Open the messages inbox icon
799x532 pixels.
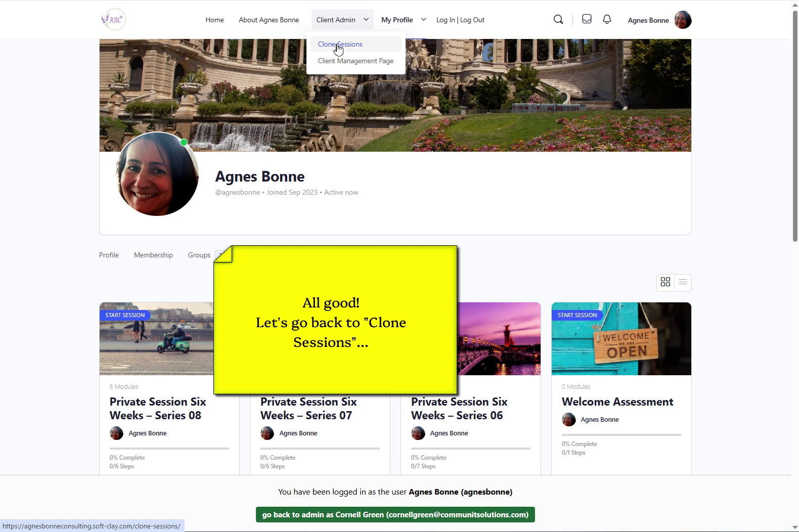587,19
